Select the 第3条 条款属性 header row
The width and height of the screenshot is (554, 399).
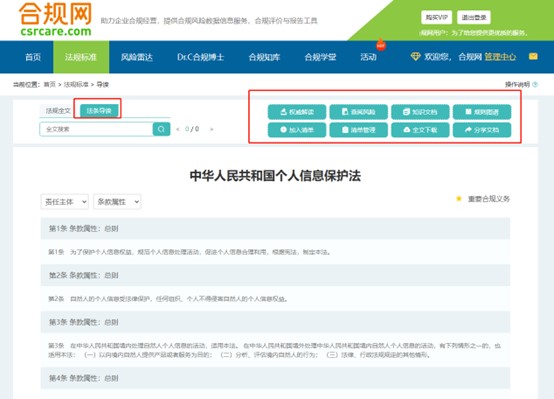click(x=275, y=322)
